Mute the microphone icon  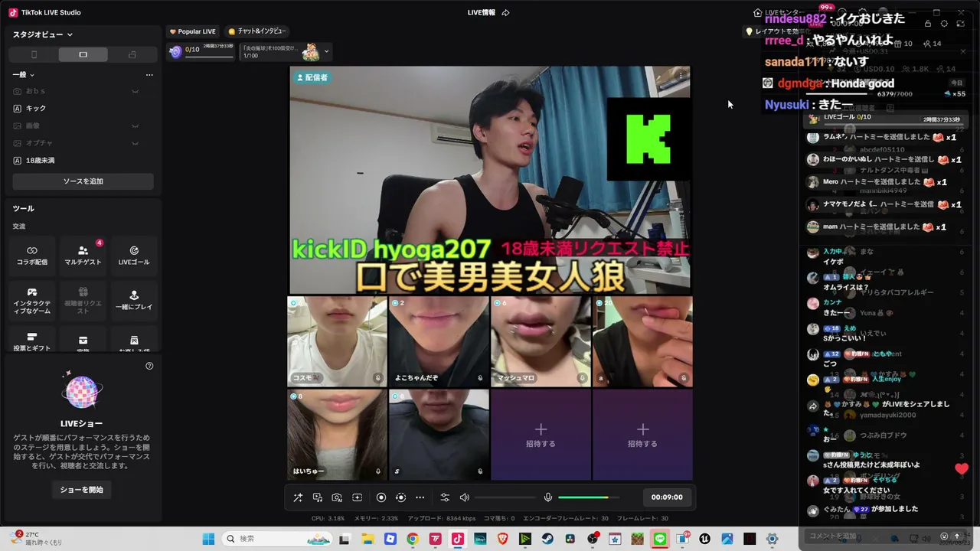(x=548, y=497)
